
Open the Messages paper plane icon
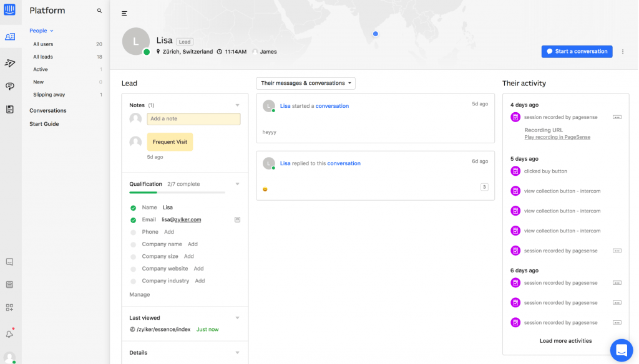(x=10, y=63)
